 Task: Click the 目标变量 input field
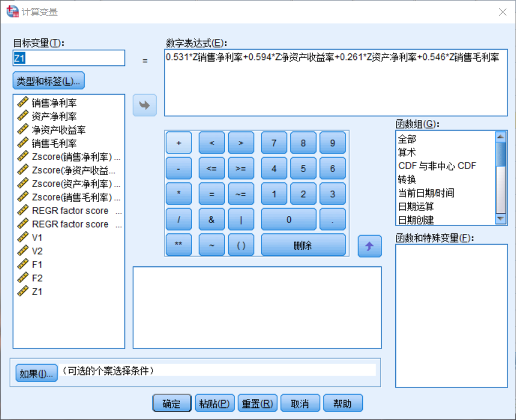68,58
